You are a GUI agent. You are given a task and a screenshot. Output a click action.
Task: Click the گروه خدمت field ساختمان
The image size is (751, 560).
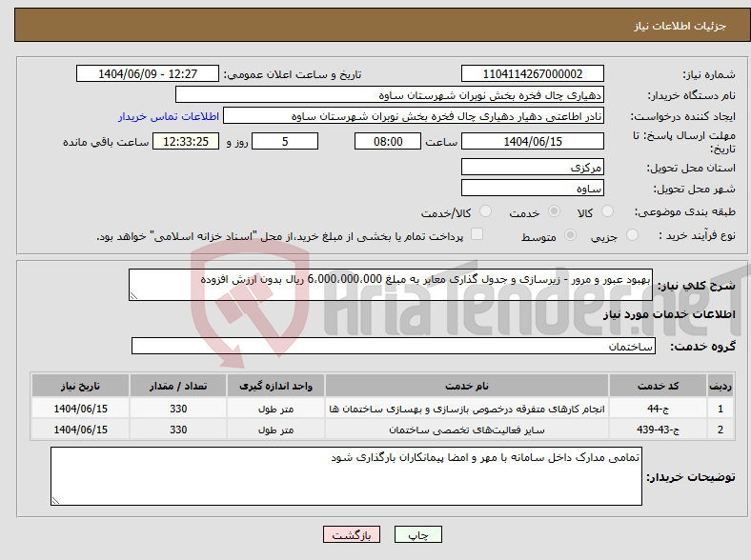pyautogui.click(x=394, y=346)
